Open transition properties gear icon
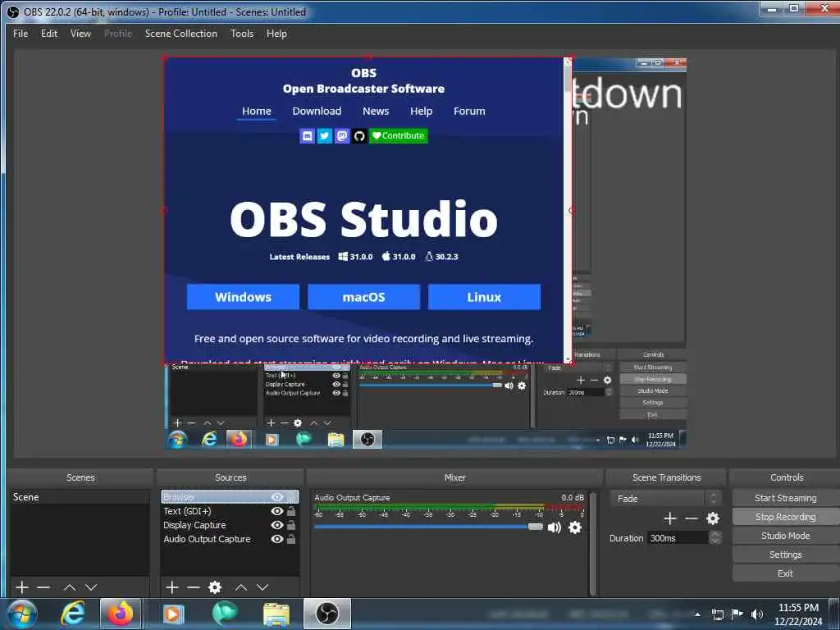This screenshot has width=840, height=630. tap(713, 518)
